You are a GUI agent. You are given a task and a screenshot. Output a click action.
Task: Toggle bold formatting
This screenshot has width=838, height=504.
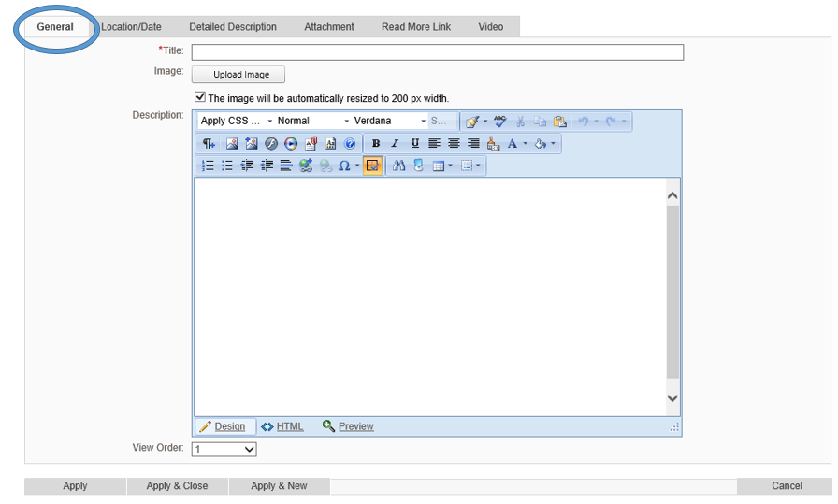pyautogui.click(x=376, y=143)
